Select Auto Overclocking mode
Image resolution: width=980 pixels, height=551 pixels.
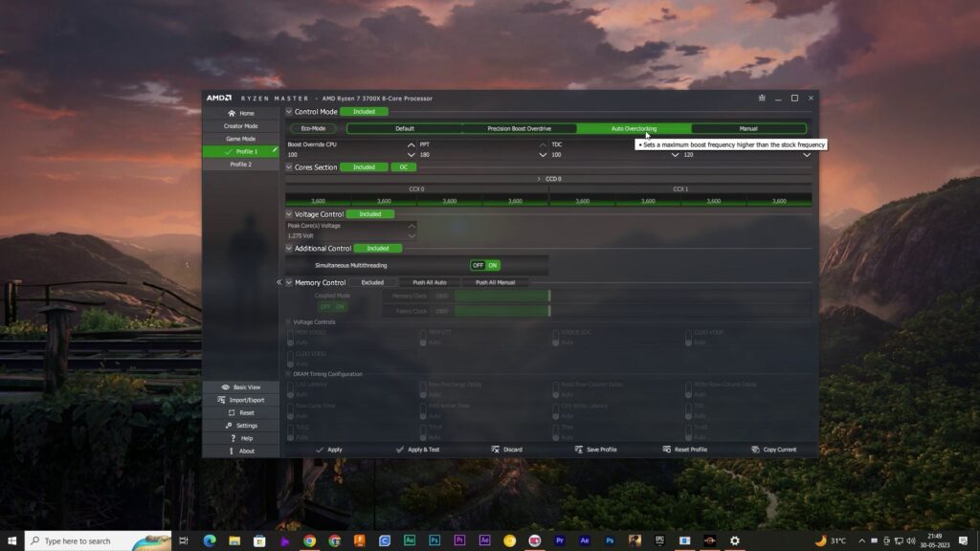pyautogui.click(x=634, y=129)
